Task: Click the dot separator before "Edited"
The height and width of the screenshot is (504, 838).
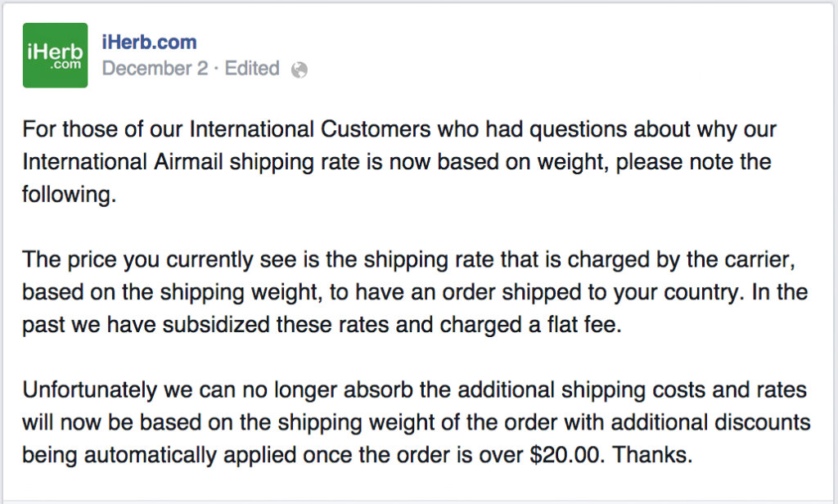Action: [x=216, y=69]
